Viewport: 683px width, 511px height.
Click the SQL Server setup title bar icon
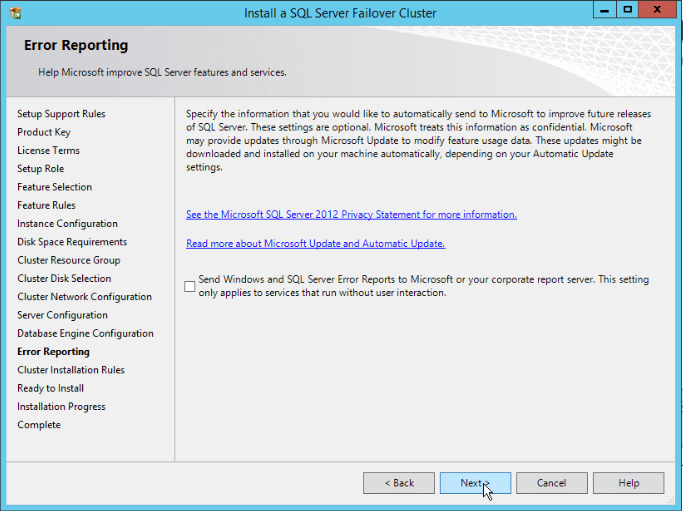14,13
